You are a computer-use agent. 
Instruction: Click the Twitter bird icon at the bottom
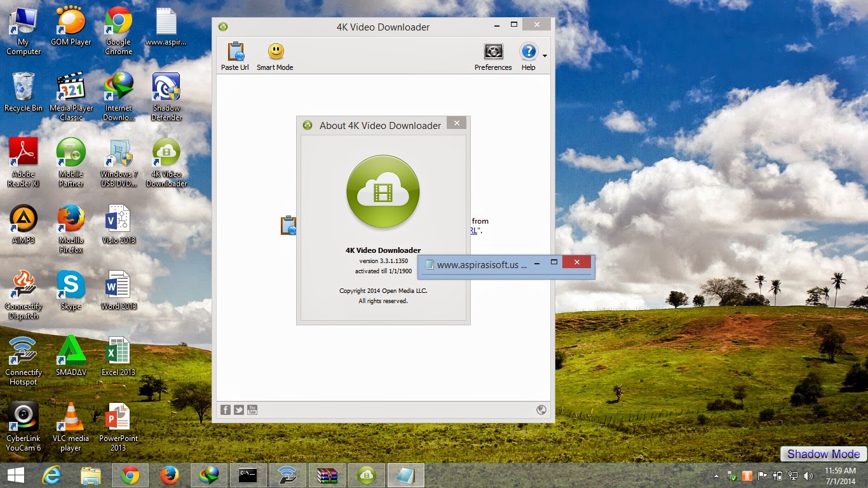[x=239, y=410]
